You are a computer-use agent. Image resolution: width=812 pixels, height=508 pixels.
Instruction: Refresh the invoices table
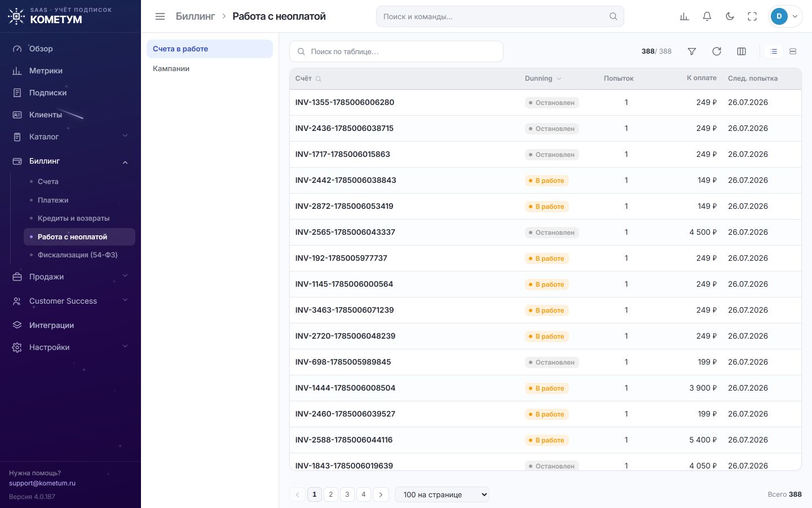coord(717,51)
